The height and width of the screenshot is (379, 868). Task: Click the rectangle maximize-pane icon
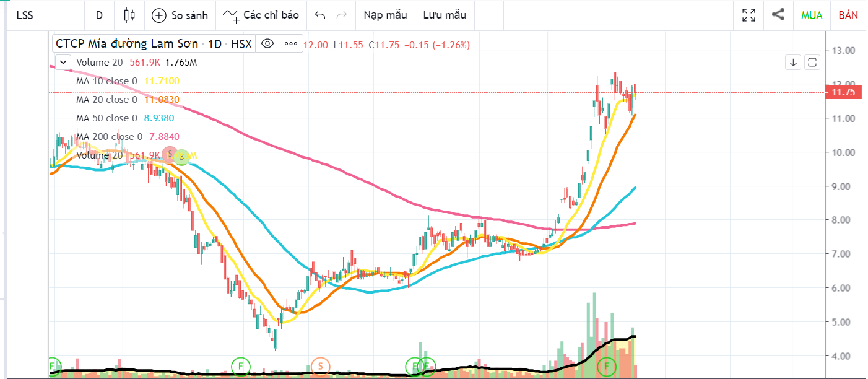click(x=813, y=62)
